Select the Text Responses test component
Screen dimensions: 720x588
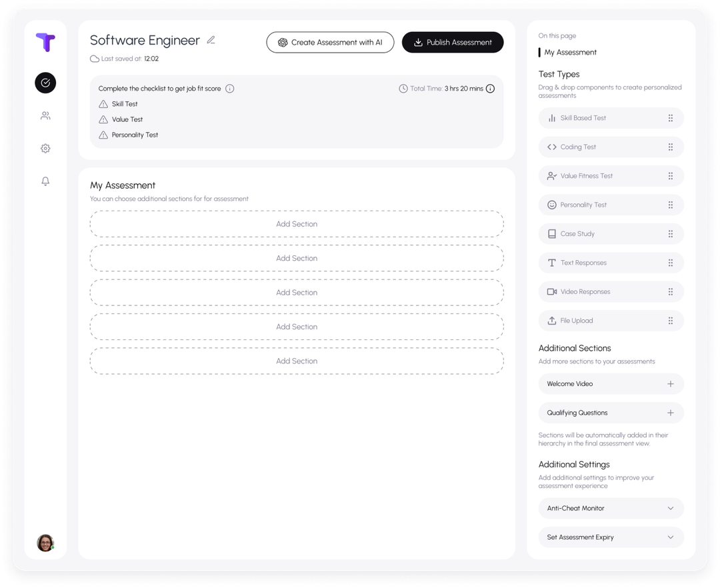[x=611, y=263]
